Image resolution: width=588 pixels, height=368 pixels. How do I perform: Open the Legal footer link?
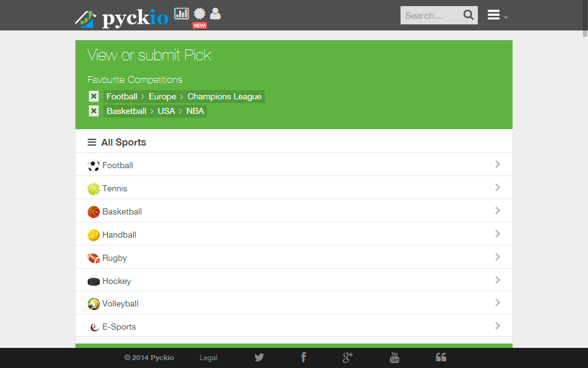(209, 358)
